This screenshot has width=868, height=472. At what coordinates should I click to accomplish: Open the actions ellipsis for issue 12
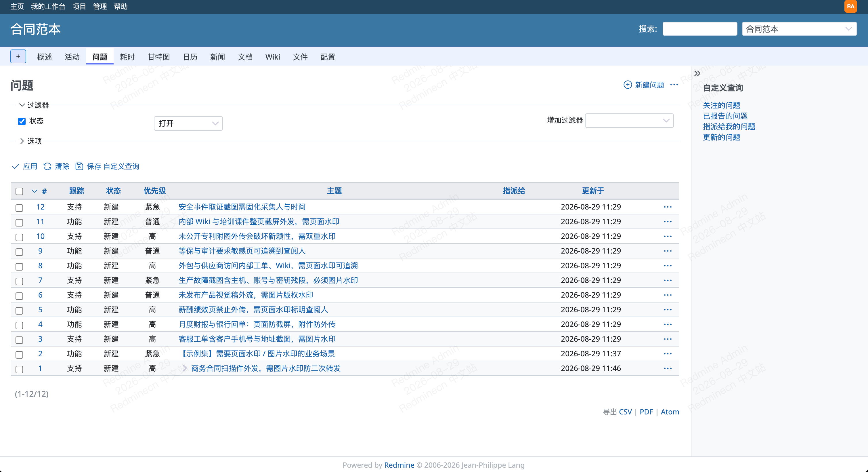pos(668,207)
